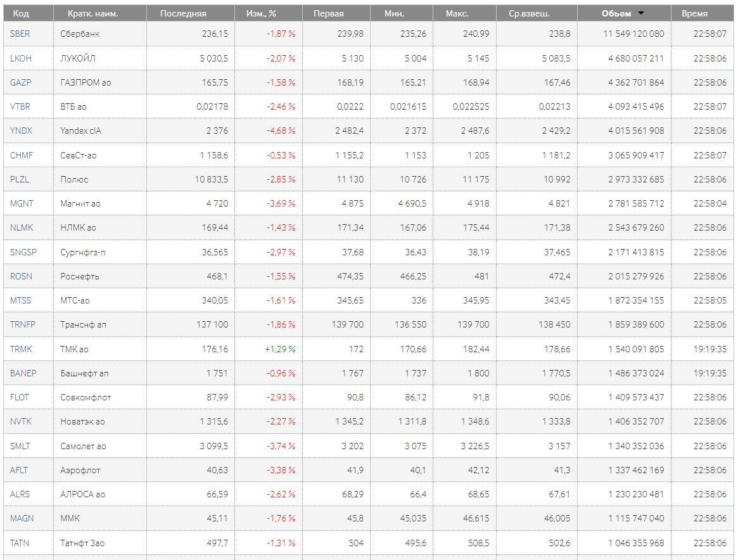Select the Аэрофлот name cell
The image size is (738, 560).
80,470
